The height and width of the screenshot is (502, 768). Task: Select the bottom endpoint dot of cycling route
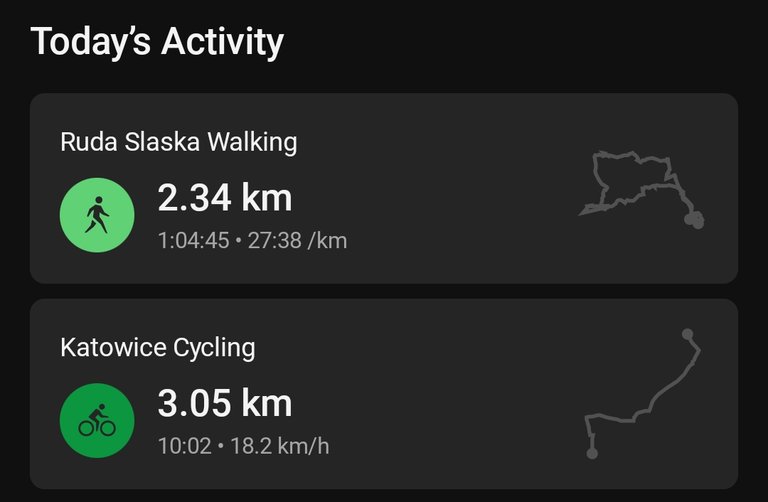coord(592,454)
